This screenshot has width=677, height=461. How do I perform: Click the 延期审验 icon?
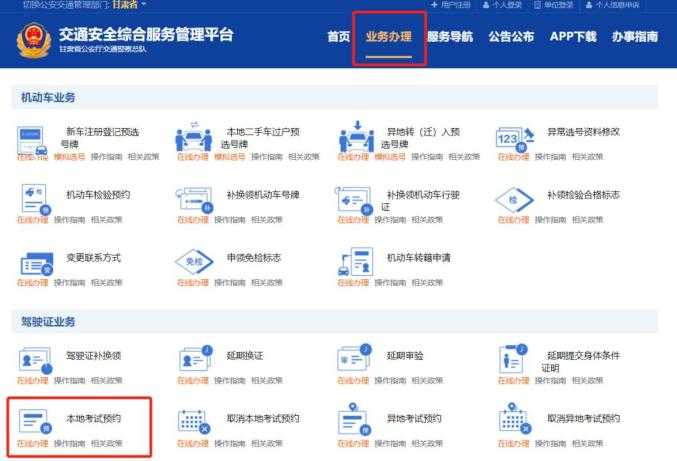pyautogui.click(x=354, y=358)
